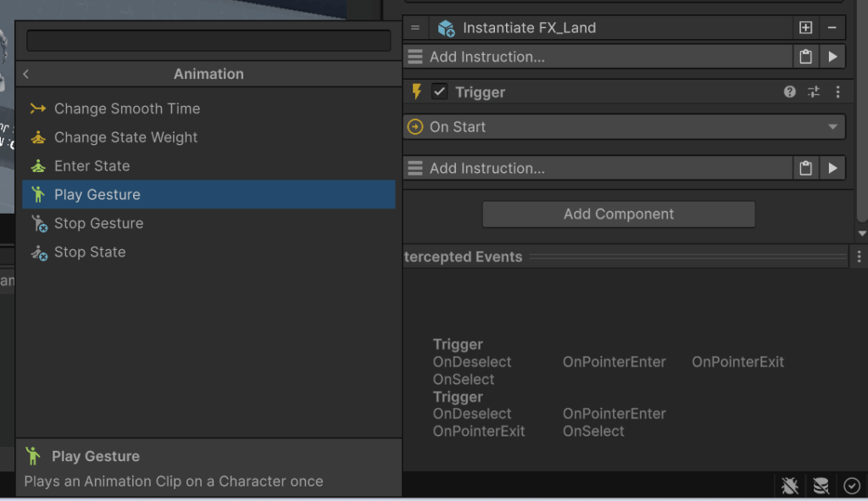The width and height of the screenshot is (868, 501).
Task: Click paste icon beside top Add Instruction
Action: (805, 57)
